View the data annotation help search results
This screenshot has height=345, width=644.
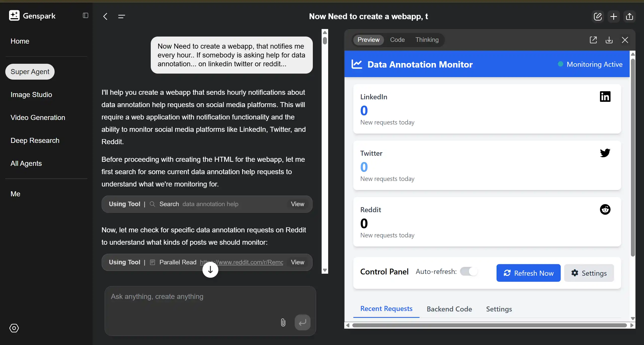tap(297, 204)
